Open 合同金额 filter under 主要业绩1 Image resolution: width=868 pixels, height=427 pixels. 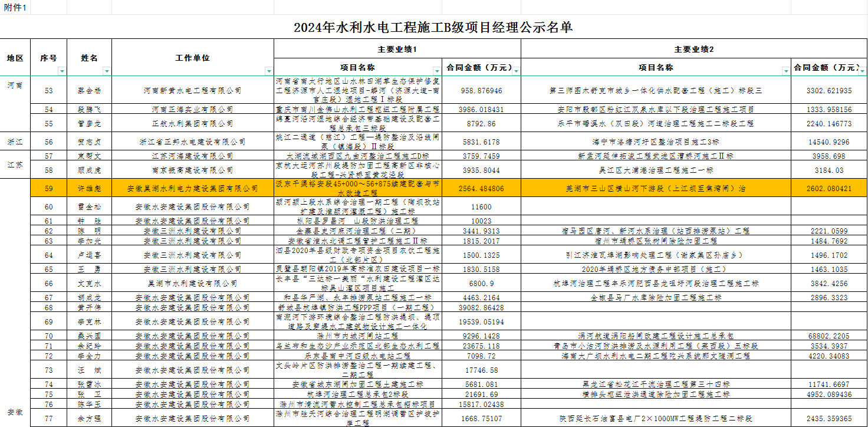click(x=517, y=71)
